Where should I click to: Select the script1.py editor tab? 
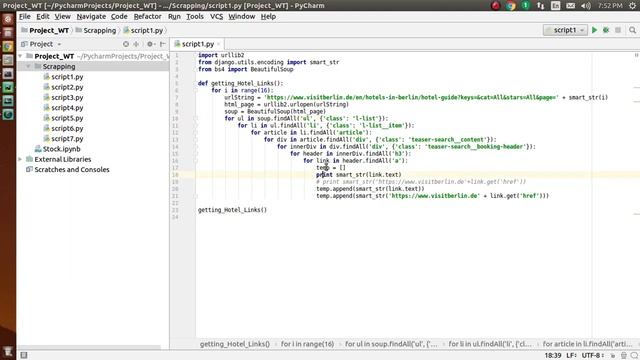pos(198,44)
